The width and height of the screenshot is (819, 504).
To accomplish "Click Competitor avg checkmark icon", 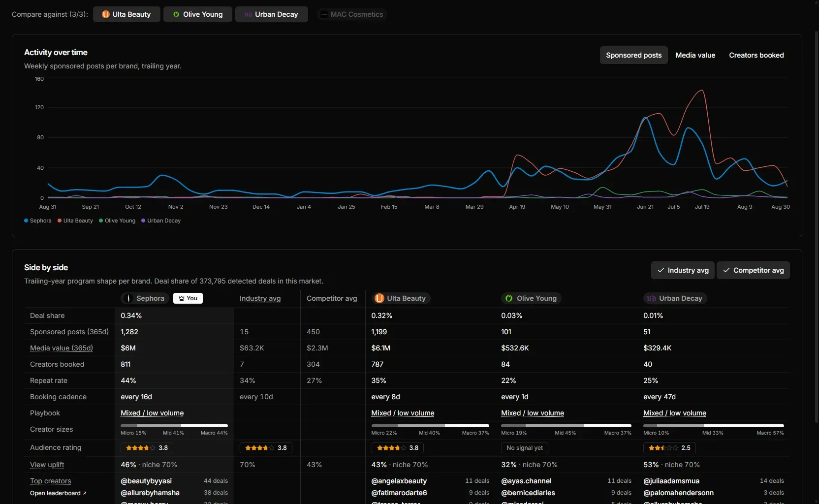I will coord(726,270).
